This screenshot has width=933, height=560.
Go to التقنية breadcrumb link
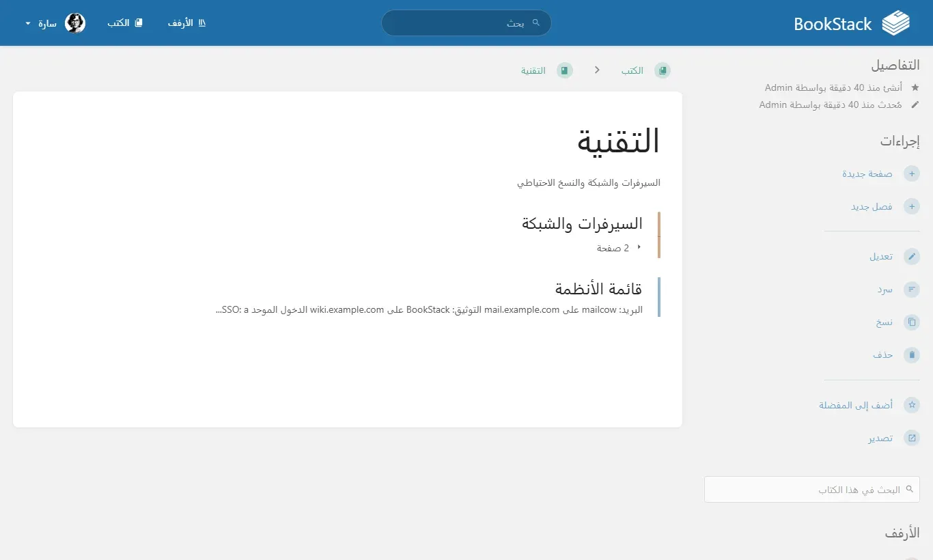(533, 70)
